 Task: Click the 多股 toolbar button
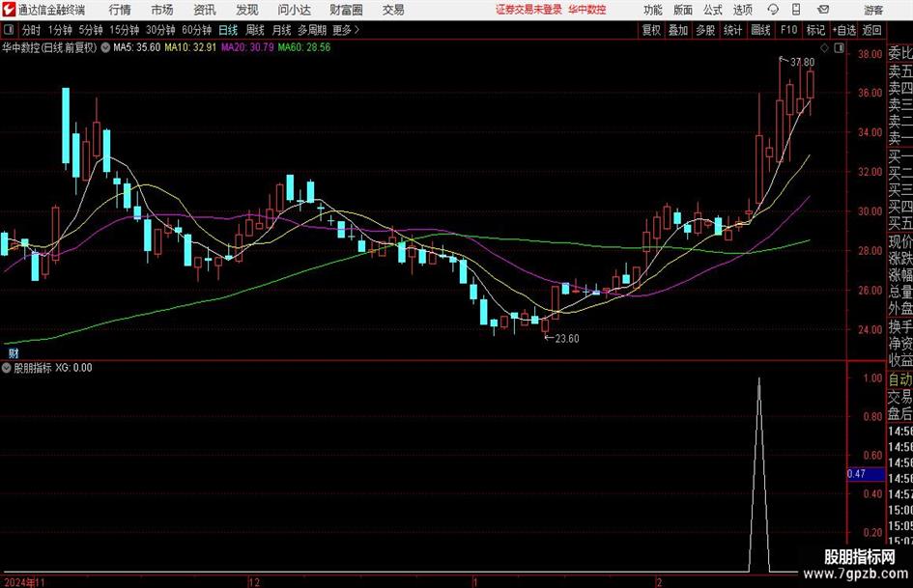pos(705,30)
